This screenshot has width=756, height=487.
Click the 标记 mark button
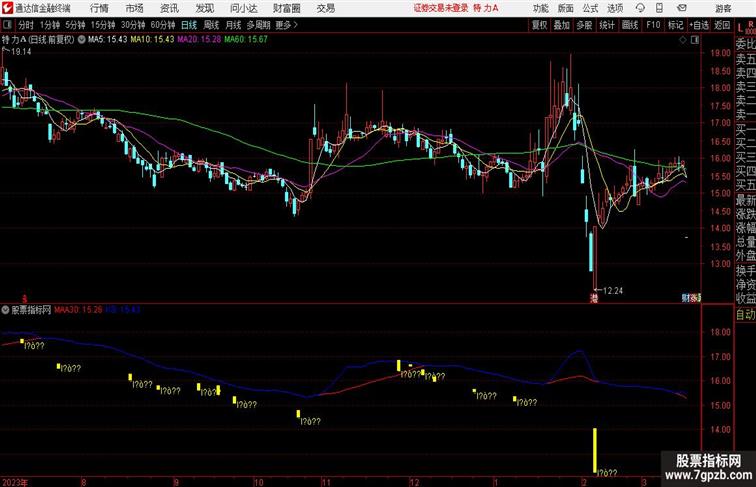tap(675, 25)
